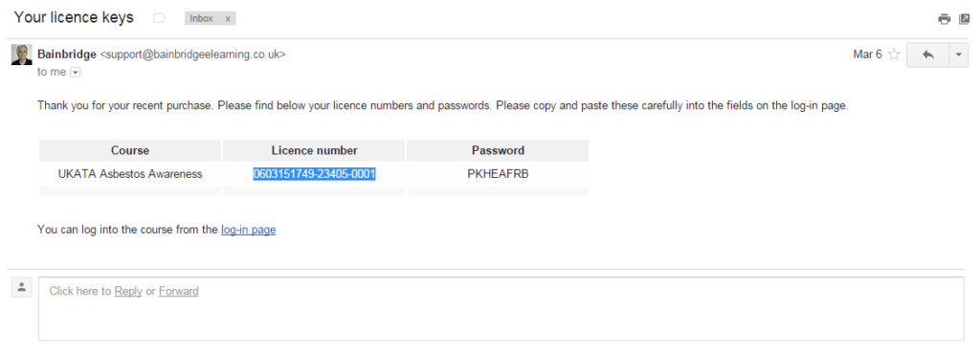The image size is (980, 354).
Task: Click the print email icon
Action: click(944, 19)
